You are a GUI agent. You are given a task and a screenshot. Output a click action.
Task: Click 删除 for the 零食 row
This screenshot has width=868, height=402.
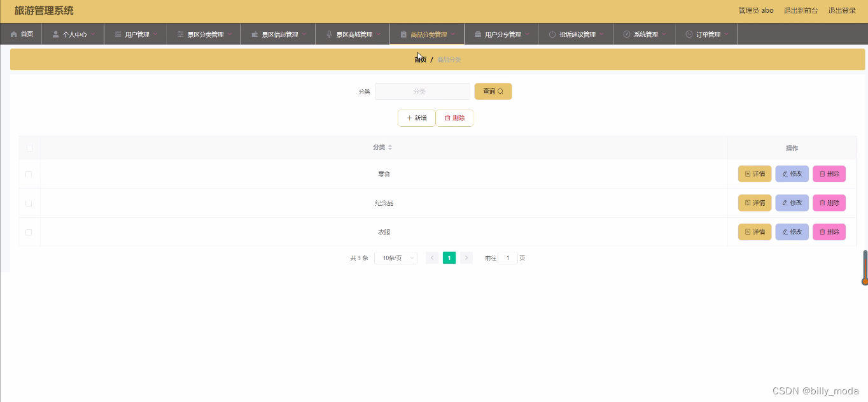(x=829, y=174)
